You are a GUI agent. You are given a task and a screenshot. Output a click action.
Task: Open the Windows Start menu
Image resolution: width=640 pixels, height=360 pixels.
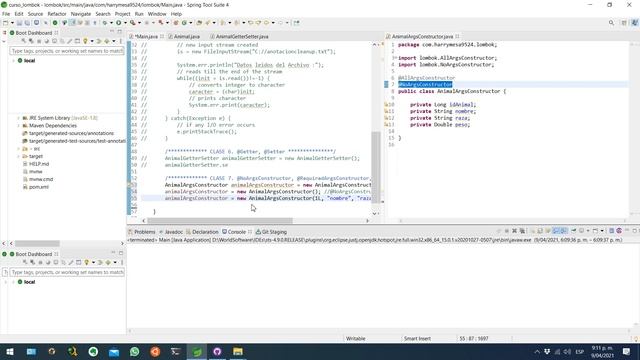[x=10, y=351]
